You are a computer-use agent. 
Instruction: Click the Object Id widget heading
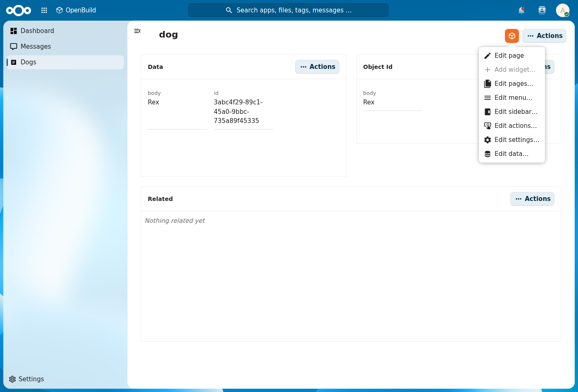pyautogui.click(x=378, y=67)
